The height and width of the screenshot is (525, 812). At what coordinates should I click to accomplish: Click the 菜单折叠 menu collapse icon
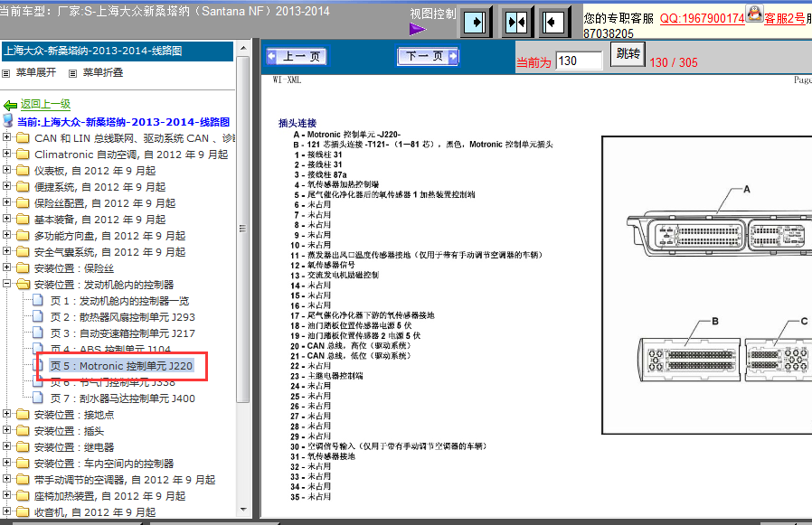72,73
